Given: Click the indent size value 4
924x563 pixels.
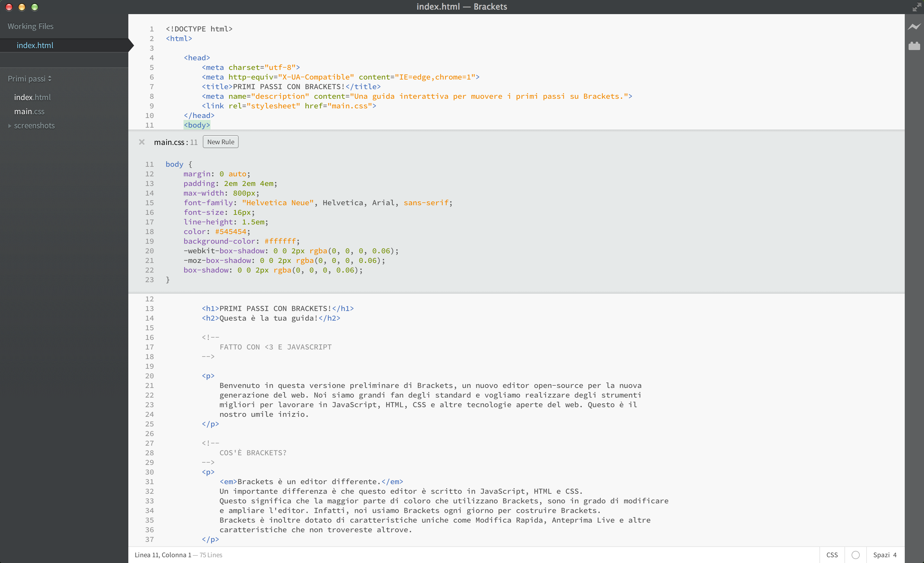Looking at the screenshot, I should click(x=895, y=555).
